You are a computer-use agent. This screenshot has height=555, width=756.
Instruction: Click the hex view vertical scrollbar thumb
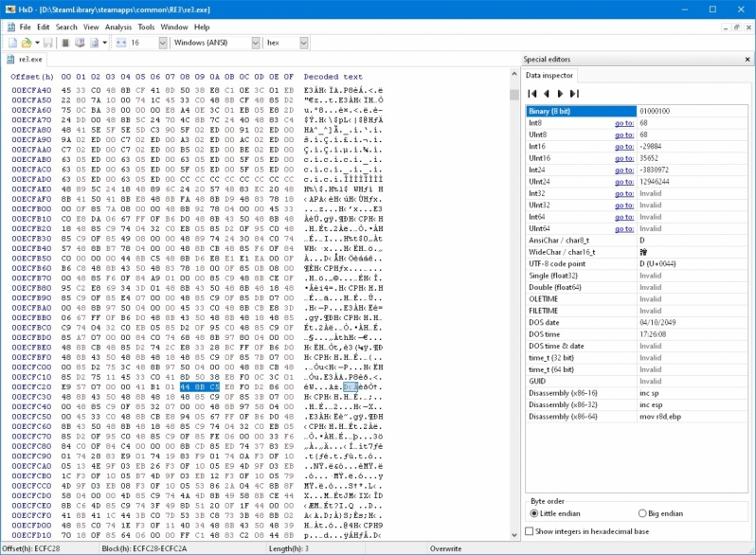tap(514, 94)
